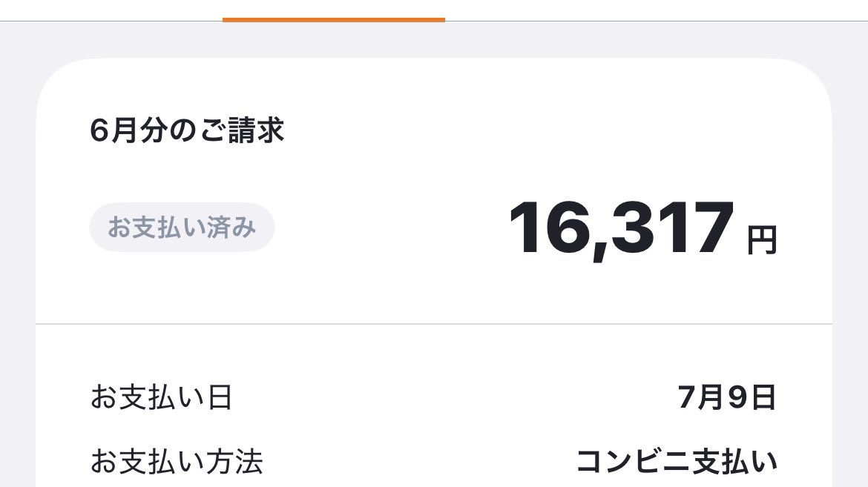Click the 6月分のご請求 heading

[x=187, y=130]
